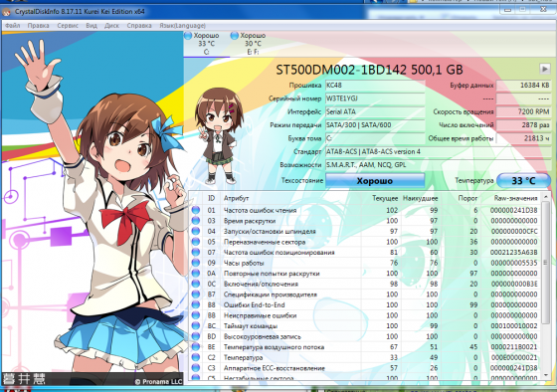This screenshot has width=557, height=392.
Task: Select the Переназначенные сектора attribute row
Action: (x=365, y=242)
